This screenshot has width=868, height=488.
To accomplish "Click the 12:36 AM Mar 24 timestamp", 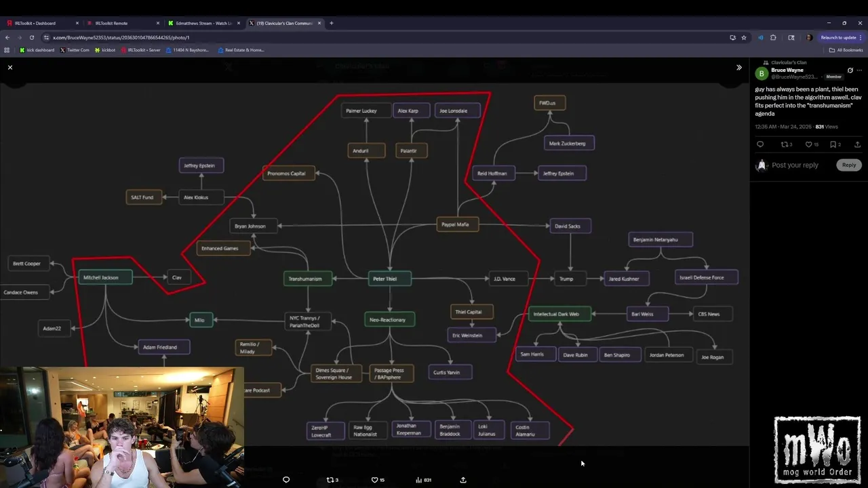I will click(783, 127).
